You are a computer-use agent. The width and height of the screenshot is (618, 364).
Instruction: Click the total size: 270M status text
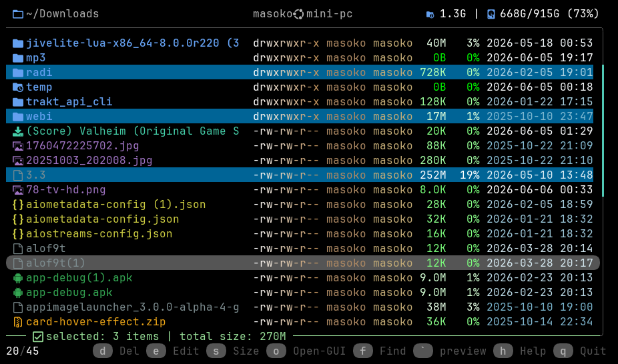coord(232,337)
